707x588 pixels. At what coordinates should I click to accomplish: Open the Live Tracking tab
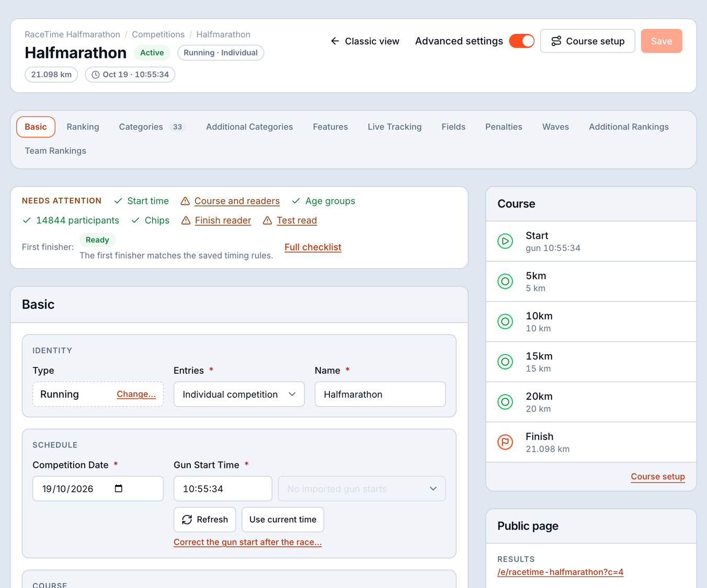pos(394,127)
